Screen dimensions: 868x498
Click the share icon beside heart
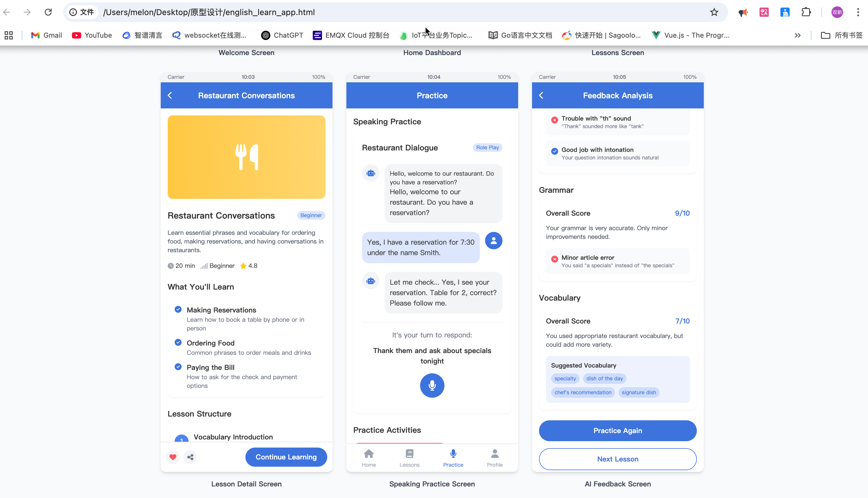click(x=190, y=457)
